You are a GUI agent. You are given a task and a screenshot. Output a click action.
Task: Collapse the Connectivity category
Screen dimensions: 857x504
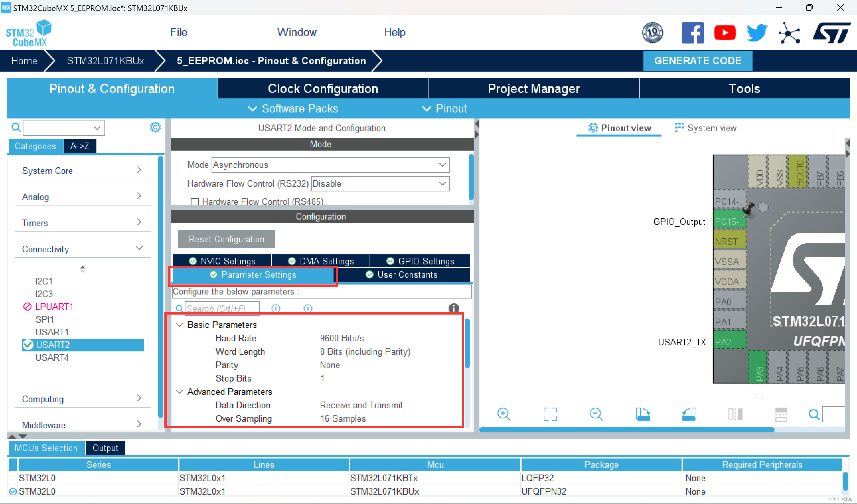tap(83, 249)
